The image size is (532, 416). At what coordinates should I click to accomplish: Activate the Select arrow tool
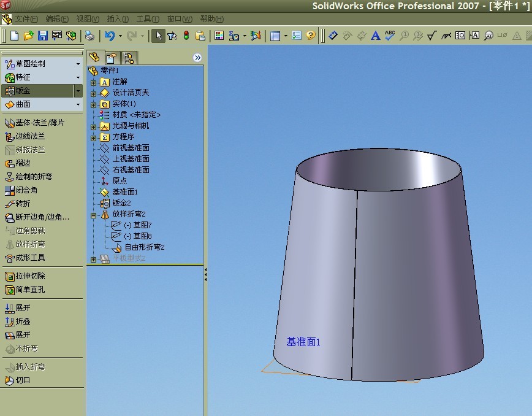pos(159,36)
